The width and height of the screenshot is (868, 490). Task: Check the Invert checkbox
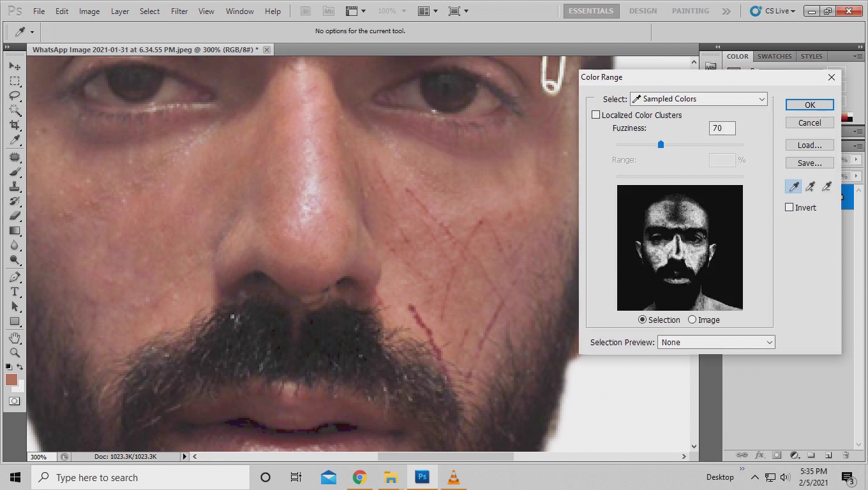pos(789,207)
